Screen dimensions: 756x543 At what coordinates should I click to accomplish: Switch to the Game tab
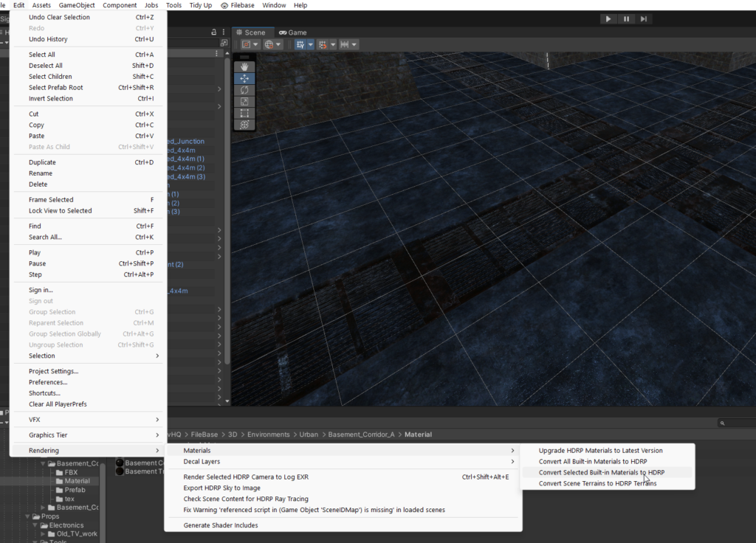(x=292, y=32)
